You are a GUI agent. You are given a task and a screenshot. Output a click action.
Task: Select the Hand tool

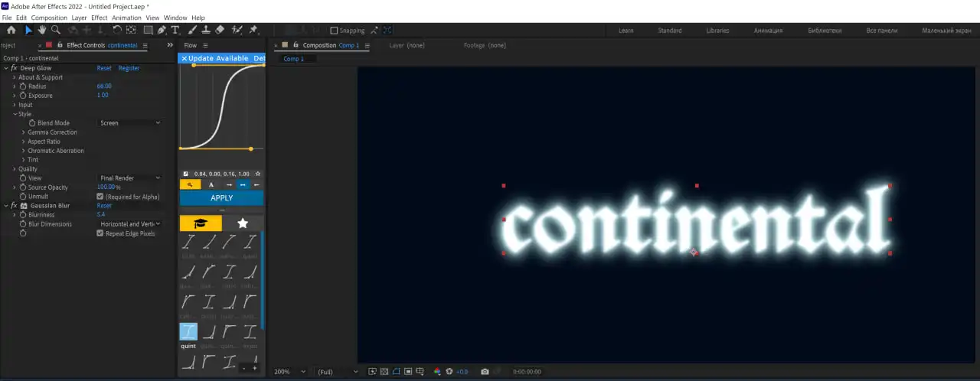coord(42,30)
